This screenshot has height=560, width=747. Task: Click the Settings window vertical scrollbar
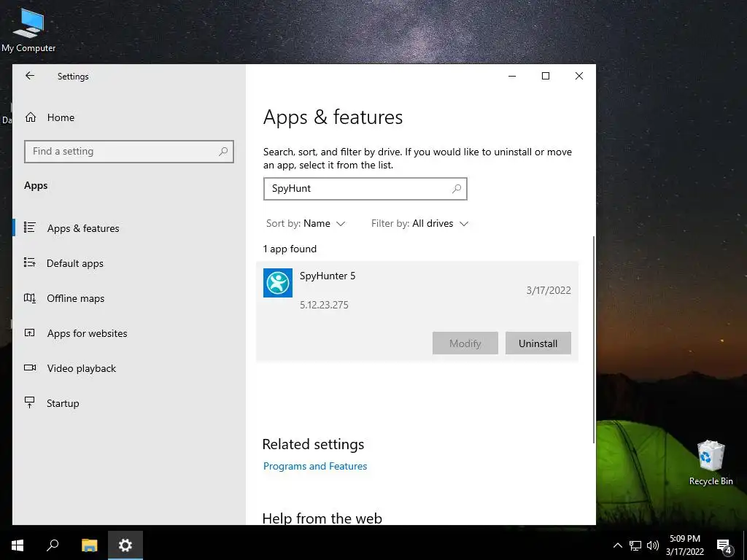point(594,339)
